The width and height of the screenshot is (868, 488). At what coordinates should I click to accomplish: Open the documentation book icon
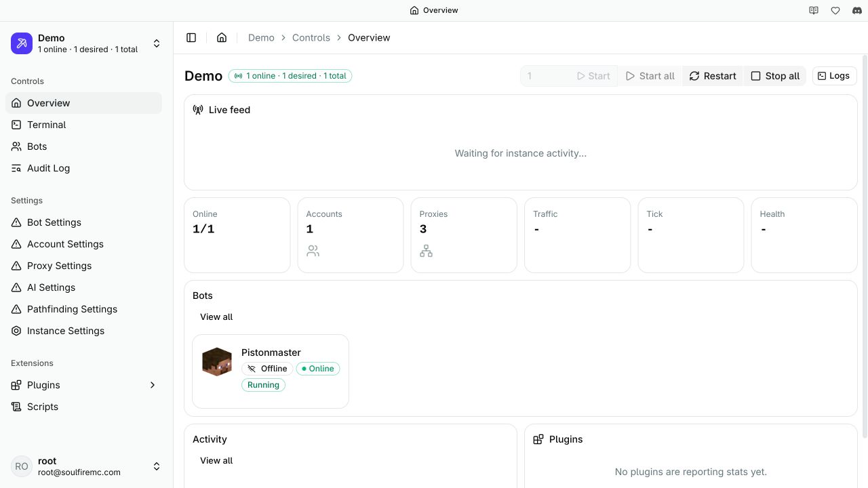(x=814, y=10)
